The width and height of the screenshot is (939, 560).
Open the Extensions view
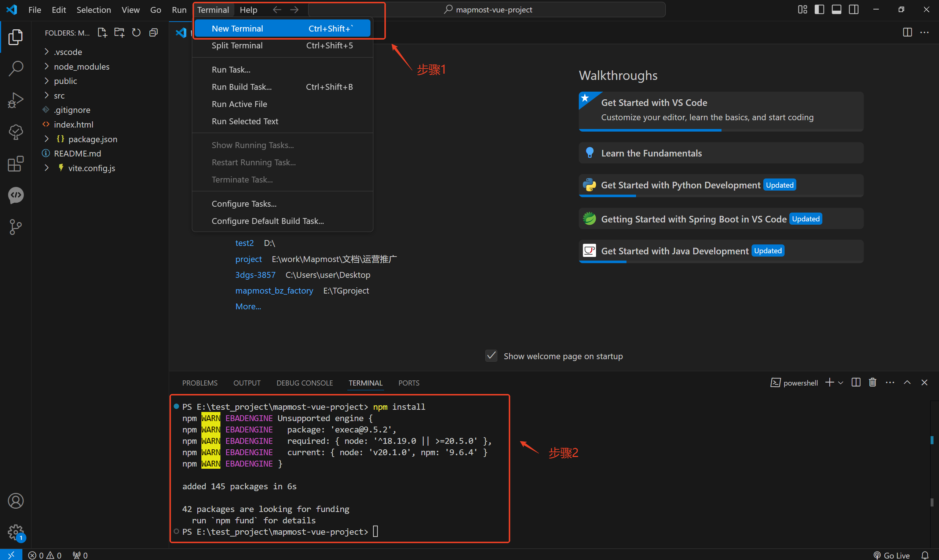click(x=15, y=164)
